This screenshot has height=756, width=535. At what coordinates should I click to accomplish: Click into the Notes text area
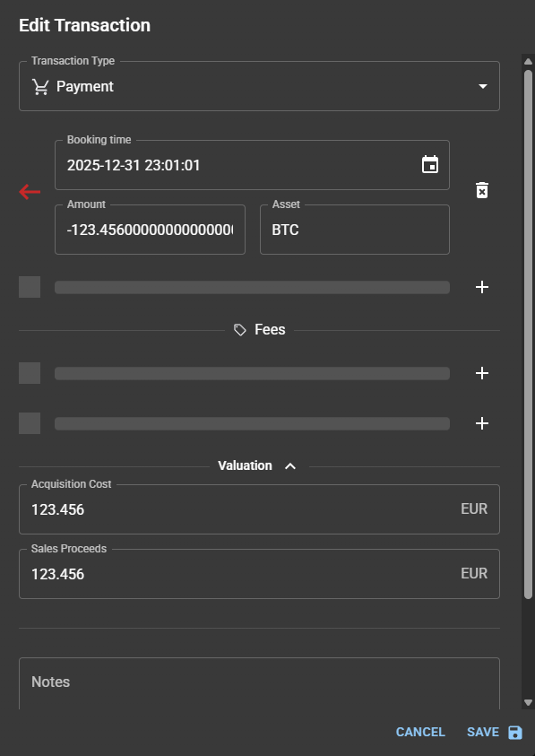click(259, 683)
